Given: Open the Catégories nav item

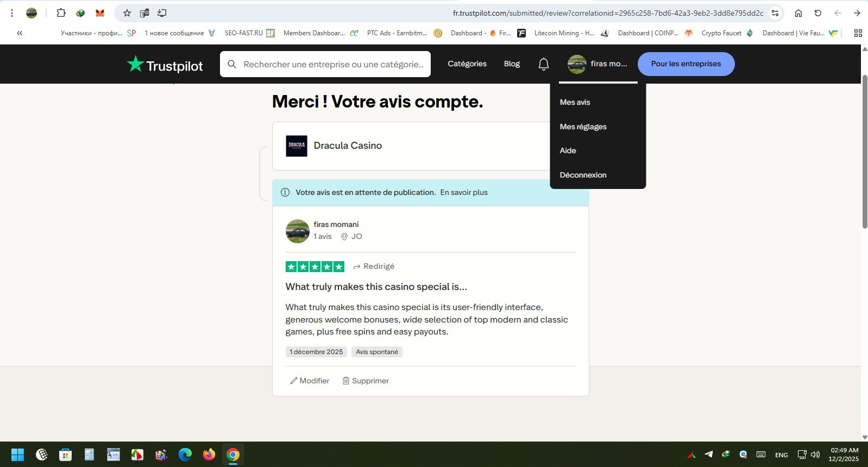Looking at the screenshot, I should pos(467,64).
